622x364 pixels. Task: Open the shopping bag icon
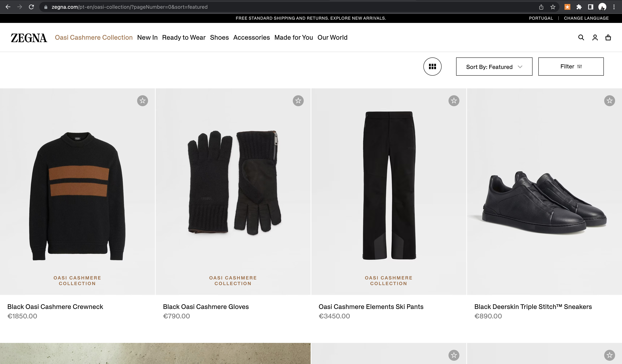tap(608, 37)
